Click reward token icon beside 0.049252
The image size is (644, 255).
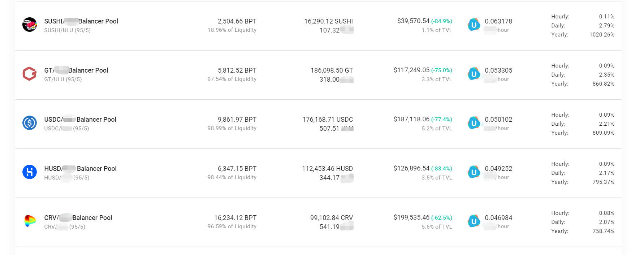[x=474, y=172]
